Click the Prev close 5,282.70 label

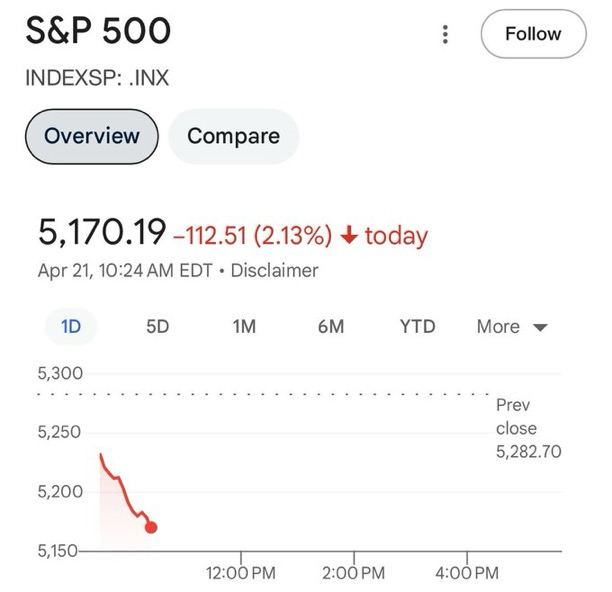click(x=527, y=428)
